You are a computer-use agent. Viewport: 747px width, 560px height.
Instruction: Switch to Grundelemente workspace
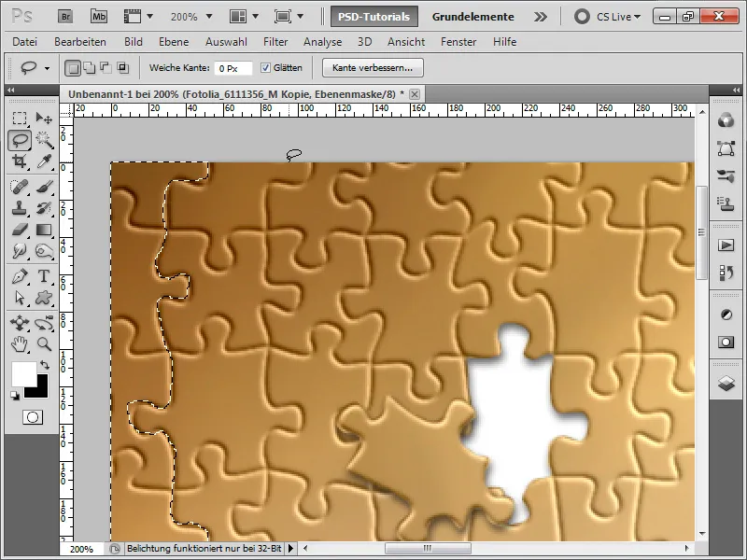pos(473,17)
